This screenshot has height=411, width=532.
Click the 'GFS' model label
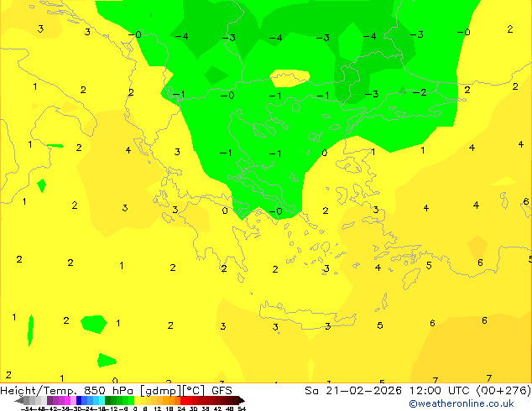coord(222,391)
